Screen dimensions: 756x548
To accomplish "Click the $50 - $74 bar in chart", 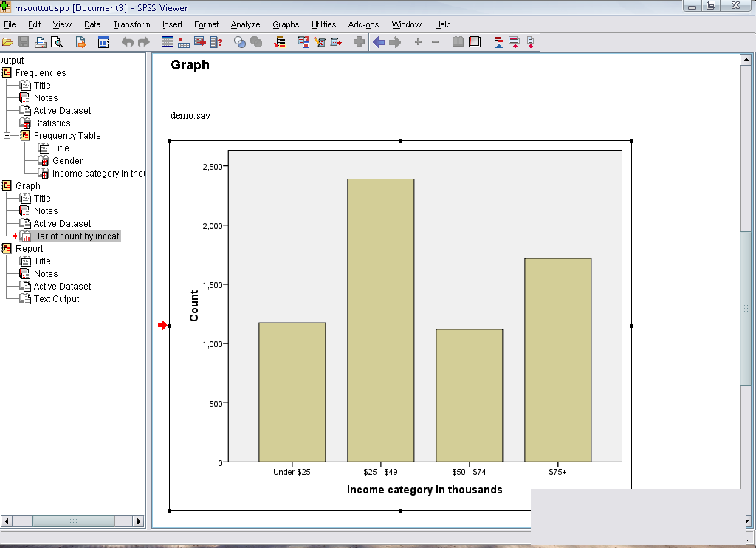I will 469,395.
